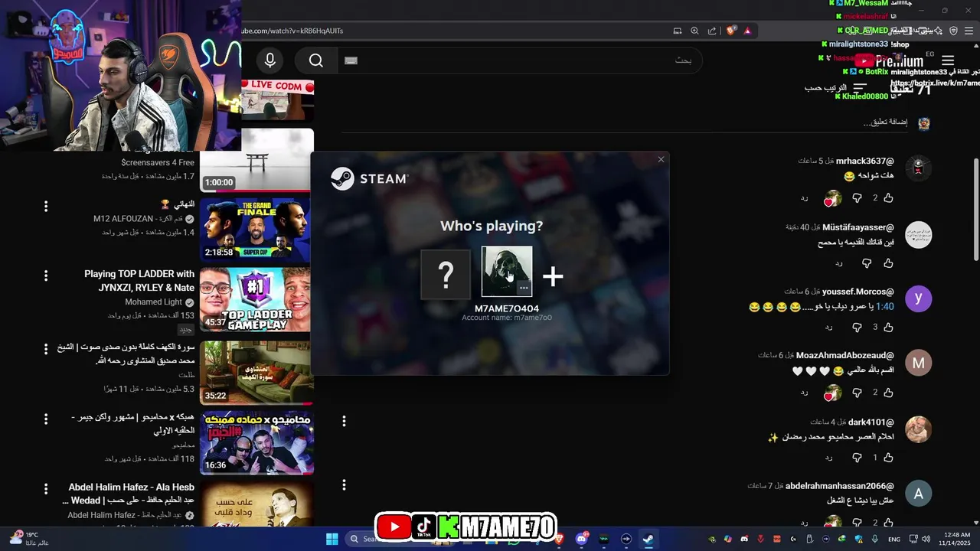
Task: Open Discord from the taskbar
Action: (x=582, y=539)
